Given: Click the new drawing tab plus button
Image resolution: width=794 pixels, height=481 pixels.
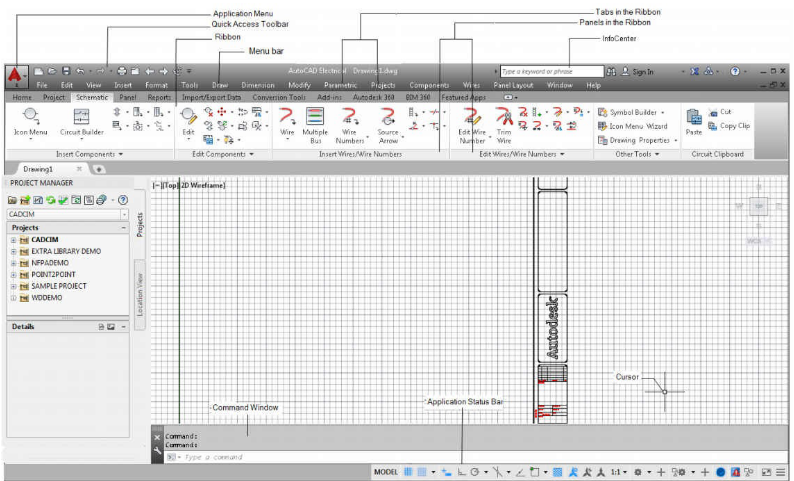Looking at the screenshot, I should [99, 169].
